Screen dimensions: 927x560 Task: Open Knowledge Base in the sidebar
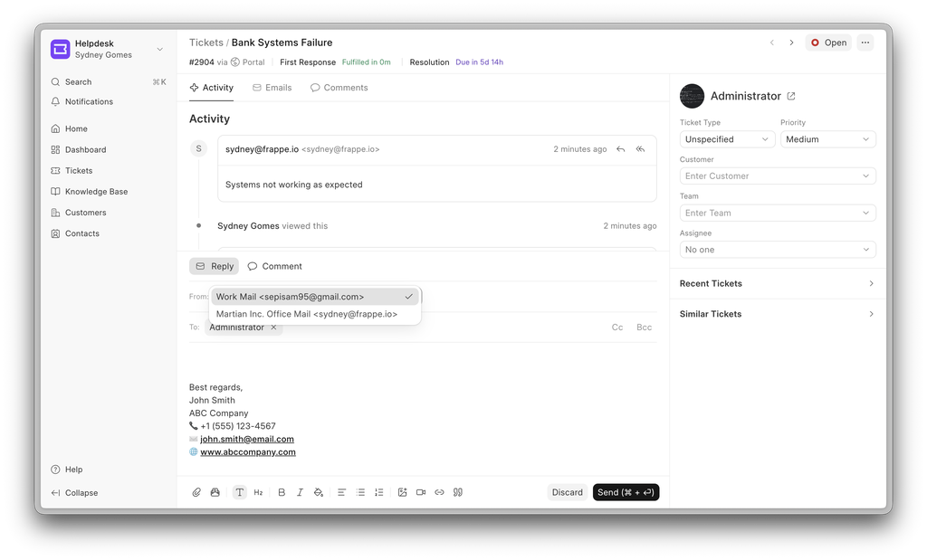tap(96, 192)
